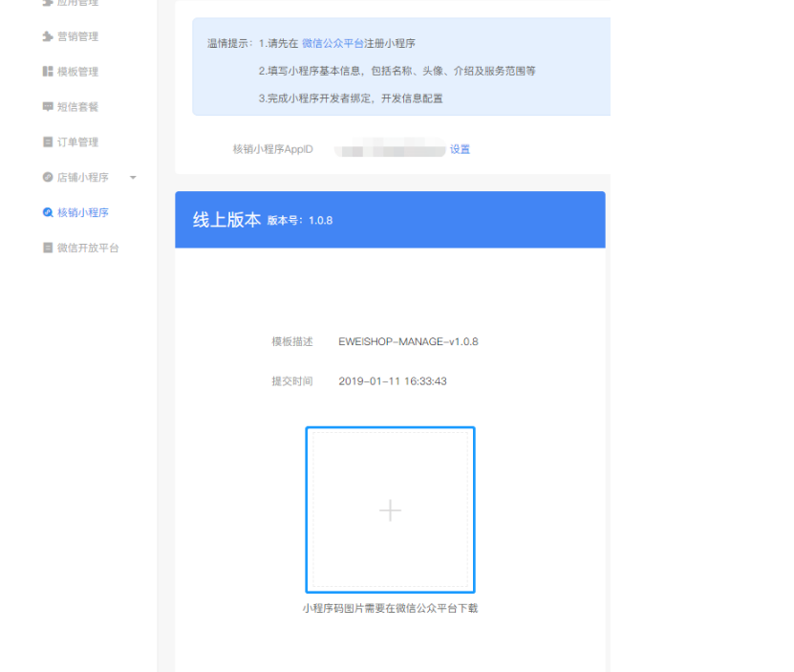Open 订单管理 menu item
Image resolution: width=794 pixels, height=672 pixels.
(77, 141)
